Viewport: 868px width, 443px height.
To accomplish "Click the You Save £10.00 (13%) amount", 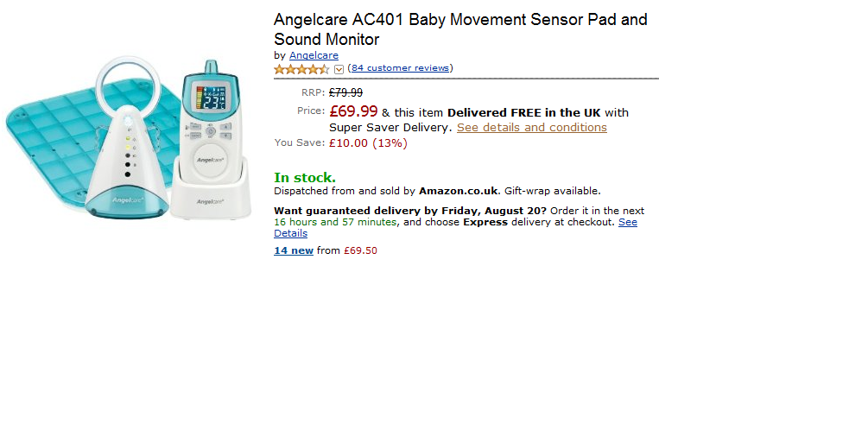I will click(x=368, y=143).
